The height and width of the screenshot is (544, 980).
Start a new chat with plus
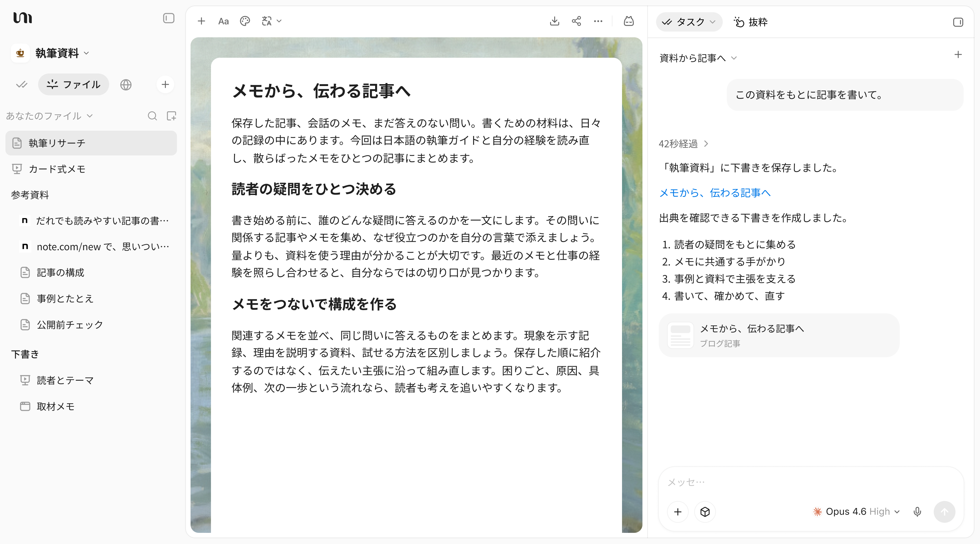tap(958, 55)
